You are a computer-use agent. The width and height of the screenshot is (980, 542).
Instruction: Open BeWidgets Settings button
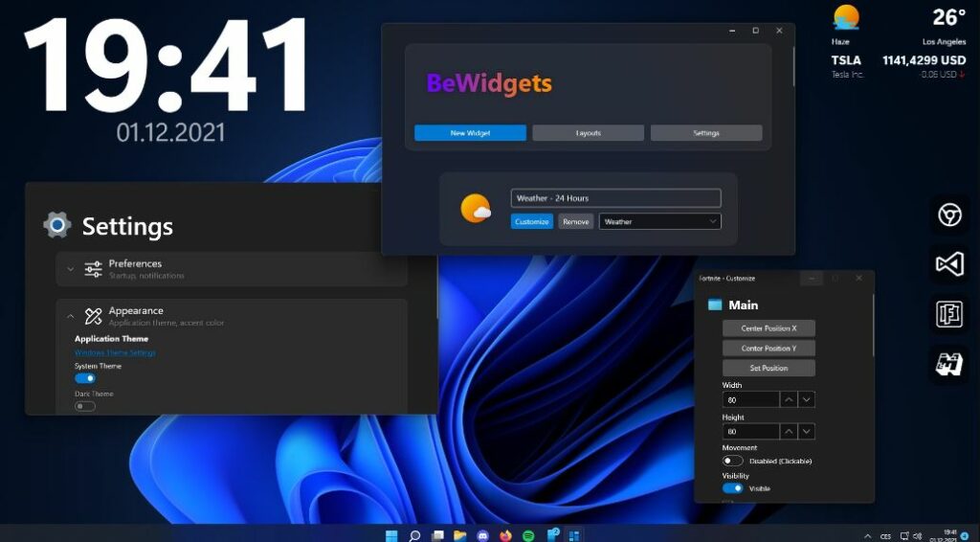(x=706, y=133)
